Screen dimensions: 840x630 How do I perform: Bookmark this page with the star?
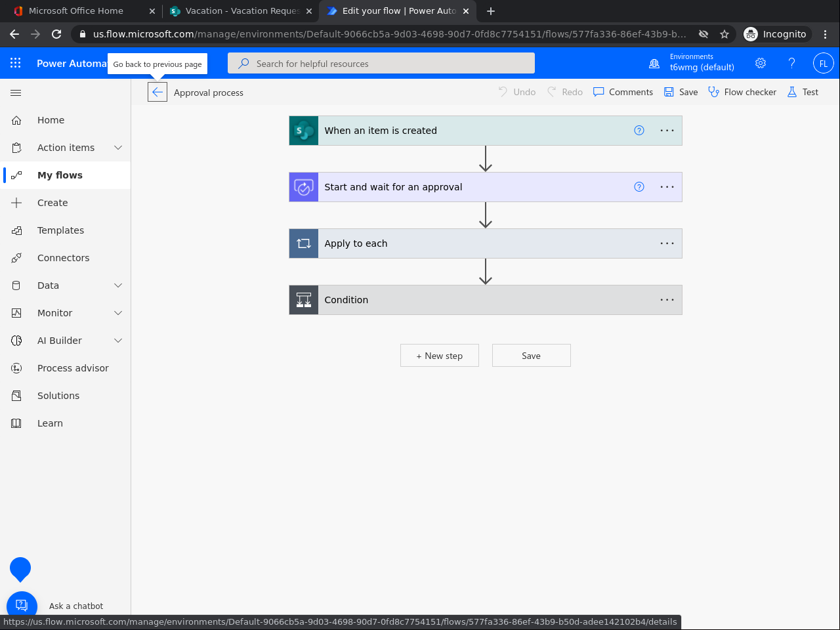[x=724, y=34]
